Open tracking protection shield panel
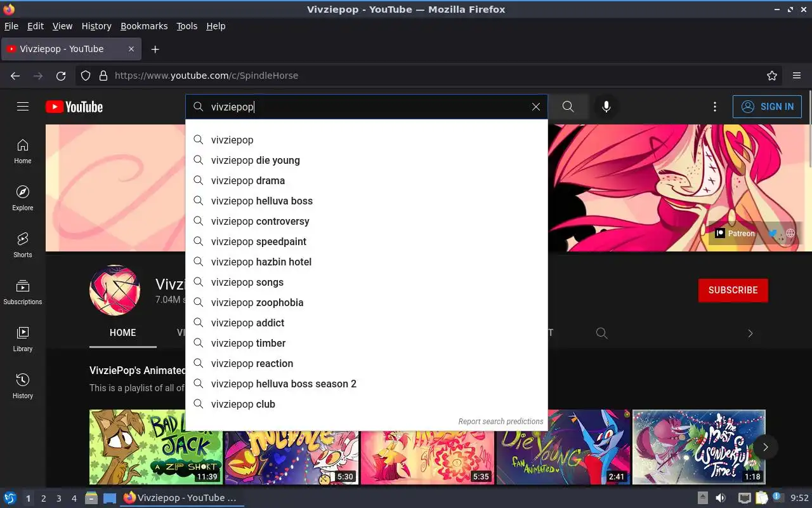This screenshot has width=812, height=508. [x=86, y=76]
